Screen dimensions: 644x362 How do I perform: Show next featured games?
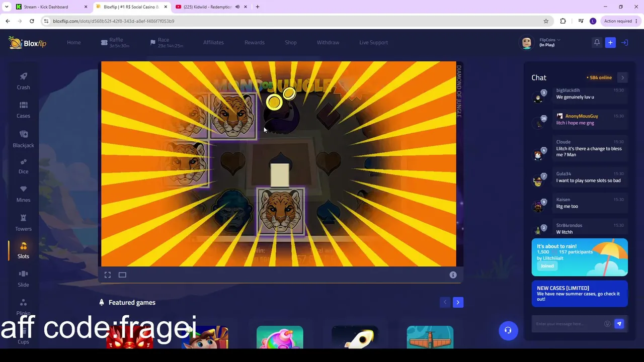(458, 302)
